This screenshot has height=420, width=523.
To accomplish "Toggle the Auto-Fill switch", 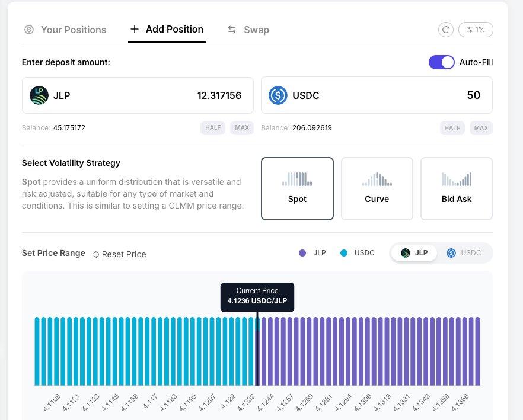I will [442, 62].
